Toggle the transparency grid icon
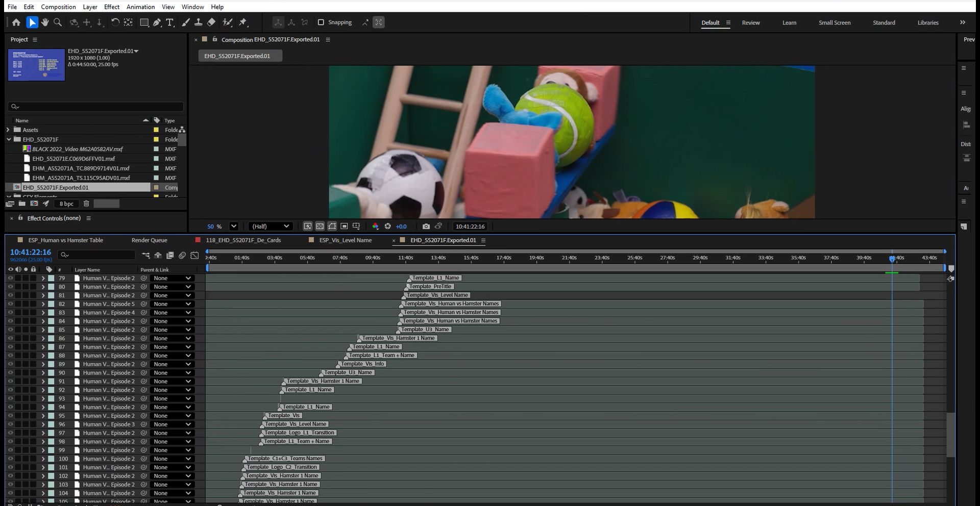 (320, 226)
